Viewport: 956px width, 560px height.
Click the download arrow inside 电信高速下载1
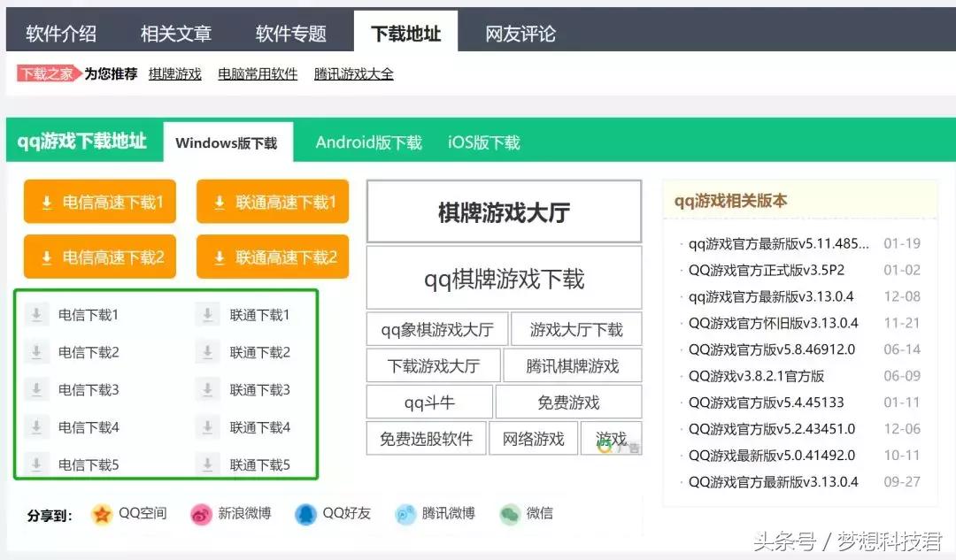tap(46, 201)
